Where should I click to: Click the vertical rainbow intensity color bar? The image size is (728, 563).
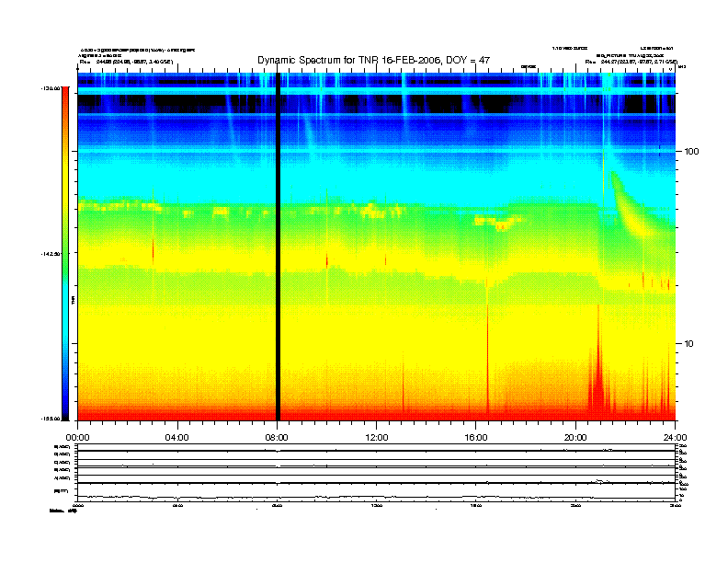(65, 253)
